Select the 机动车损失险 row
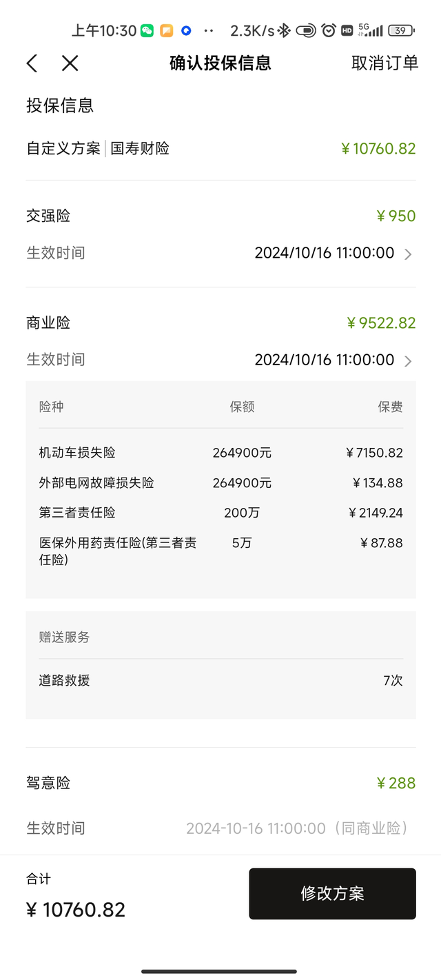This screenshot has width=441, height=980. click(x=220, y=453)
